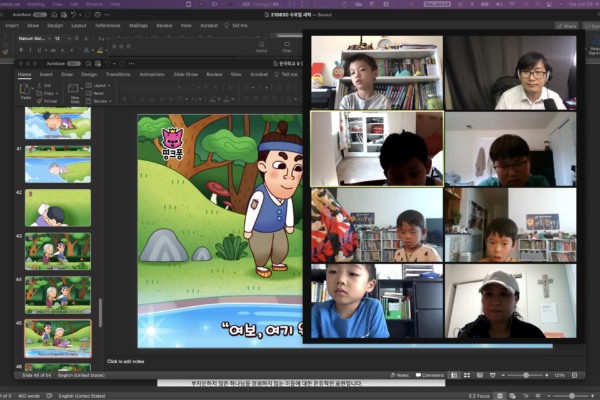Open the Copy dropdown arrow in PowerPoint

click(57, 93)
